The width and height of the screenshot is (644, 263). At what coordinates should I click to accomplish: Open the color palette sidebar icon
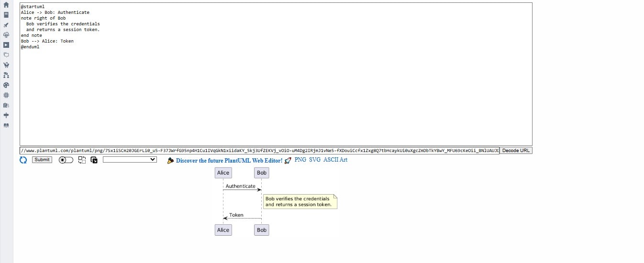[6, 85]
